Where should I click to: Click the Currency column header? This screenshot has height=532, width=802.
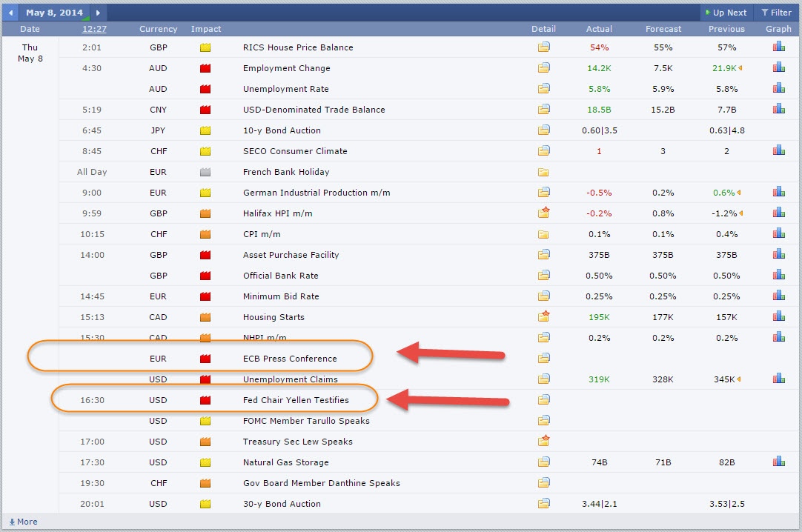coord(158,29)
